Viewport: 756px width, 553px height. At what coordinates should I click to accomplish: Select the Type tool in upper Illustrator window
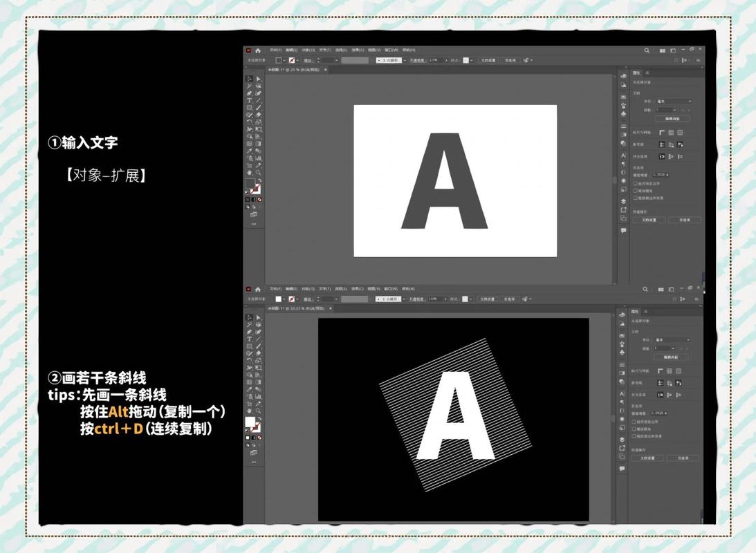click(249, 101)
